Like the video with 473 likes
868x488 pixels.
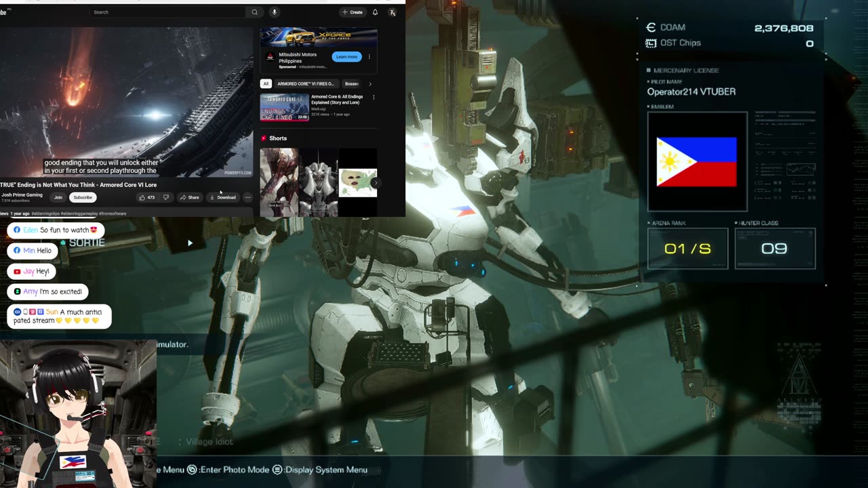click(147, 197)
